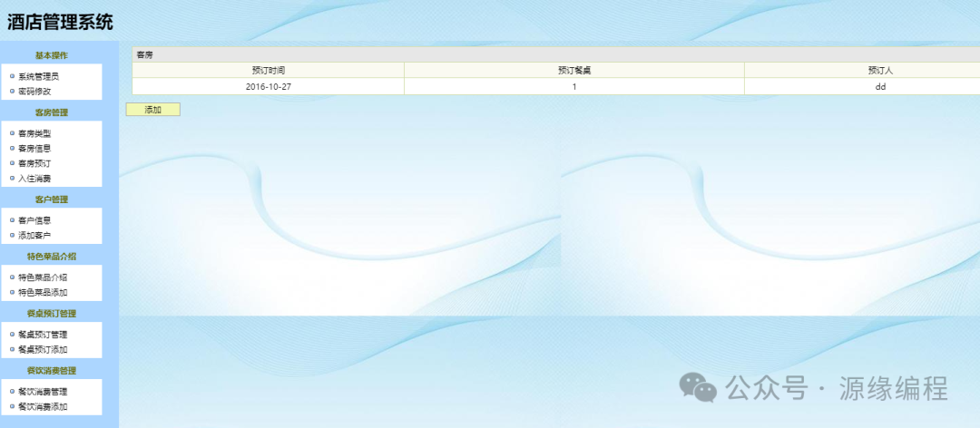Select 客房预订 in sidebar

[34, 164]
